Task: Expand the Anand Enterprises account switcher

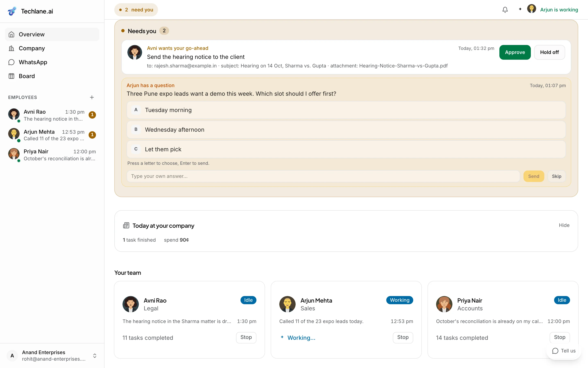Action: coord(95,356)
